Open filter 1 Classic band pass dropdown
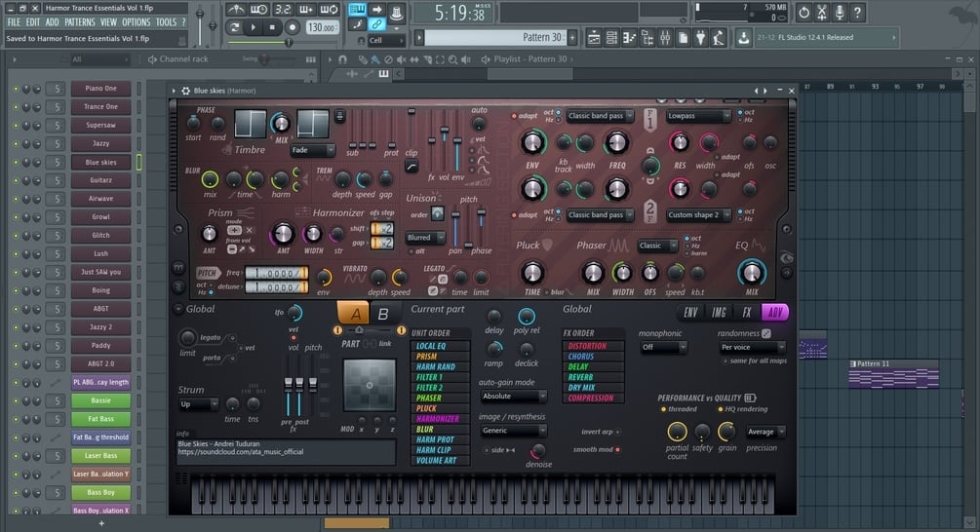Image resolution: width=980 pixels, height=532 pixels. pyautogui.click(x=600, y=116)
